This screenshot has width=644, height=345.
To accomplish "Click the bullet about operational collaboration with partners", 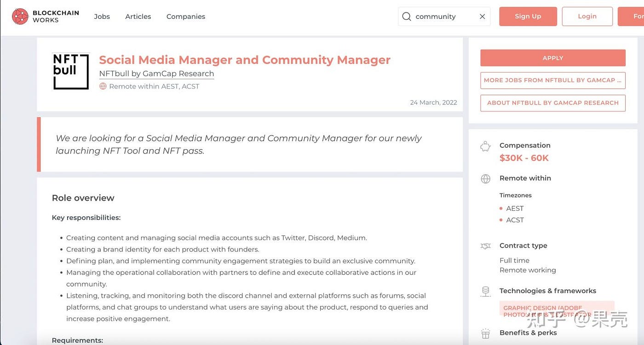I will (x=241, y=278).
